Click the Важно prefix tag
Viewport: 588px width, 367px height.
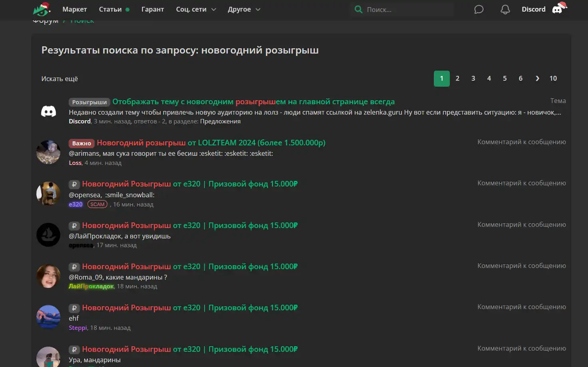tap(81, 143)
